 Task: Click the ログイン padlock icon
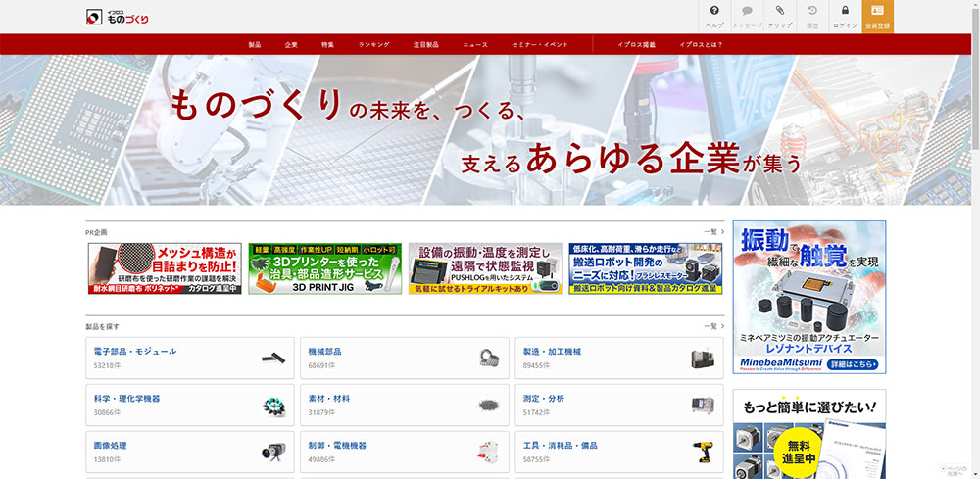click(x=845, y=12)
